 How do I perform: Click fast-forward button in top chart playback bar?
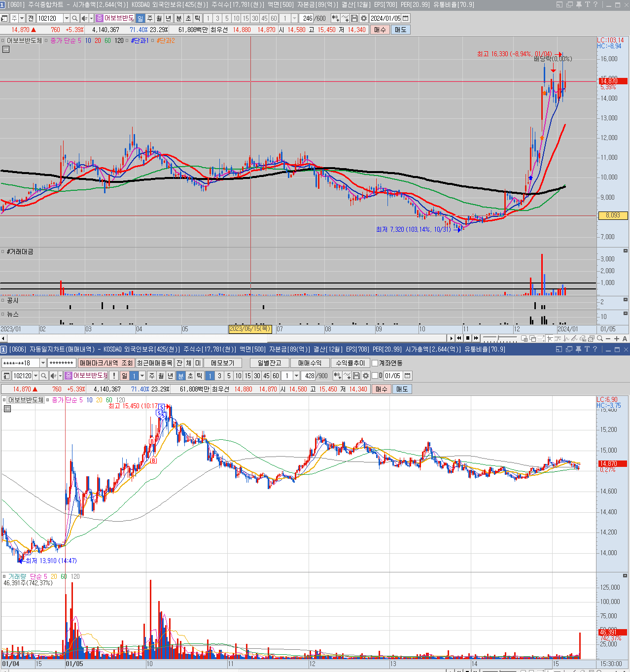click(476, 338)
